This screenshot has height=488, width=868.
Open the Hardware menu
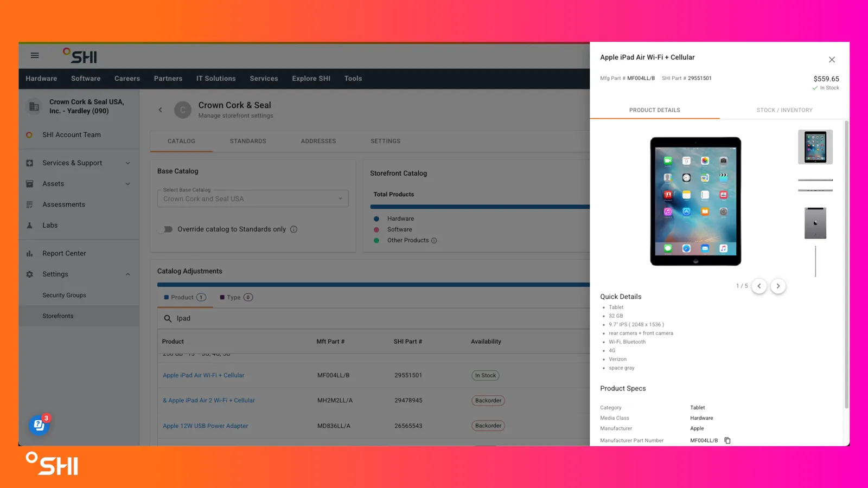[41, 79]
